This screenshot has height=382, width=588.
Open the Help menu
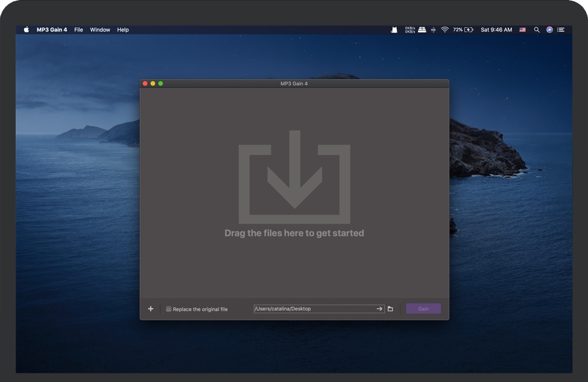[x=123, y=30]
